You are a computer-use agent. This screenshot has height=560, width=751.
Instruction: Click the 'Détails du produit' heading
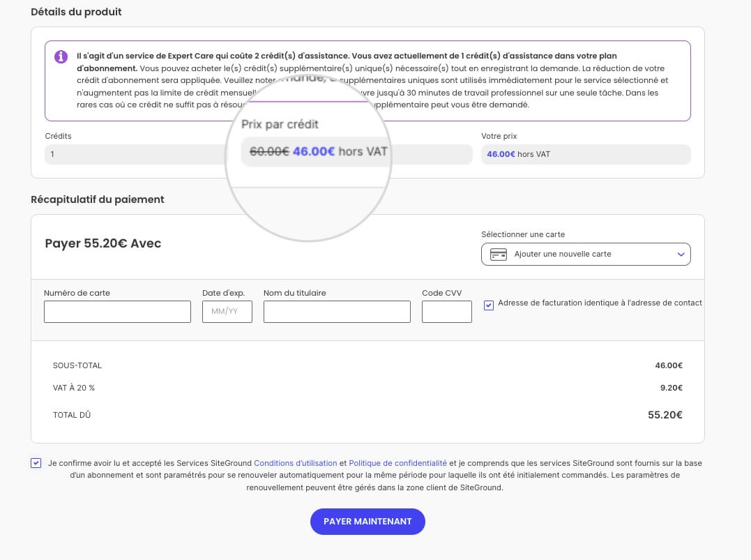point(76,12)
